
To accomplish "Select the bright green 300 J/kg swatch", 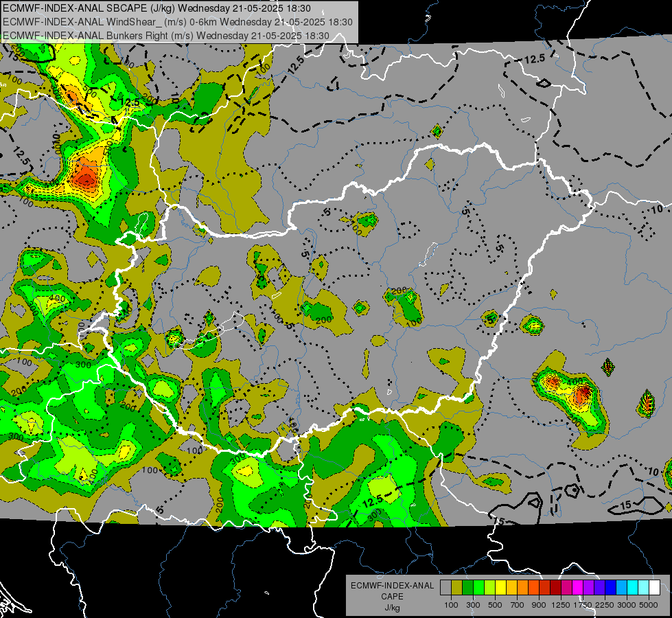I will (478, 588).
